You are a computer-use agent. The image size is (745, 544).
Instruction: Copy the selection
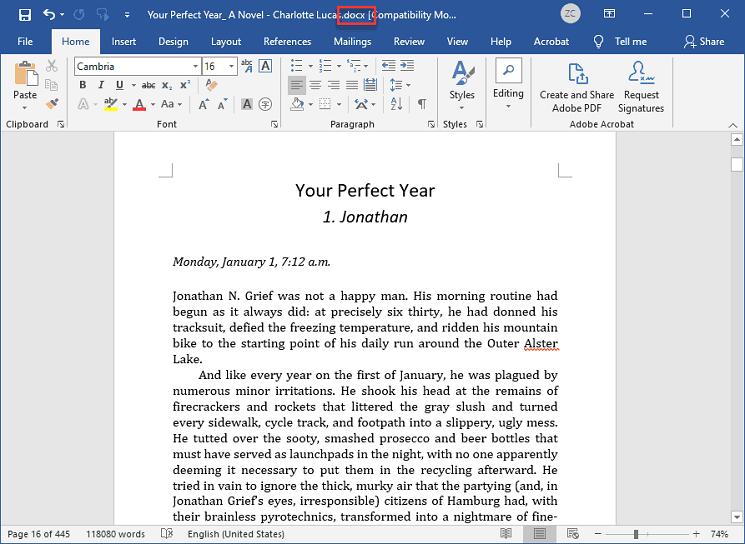[x=52, y=85]
